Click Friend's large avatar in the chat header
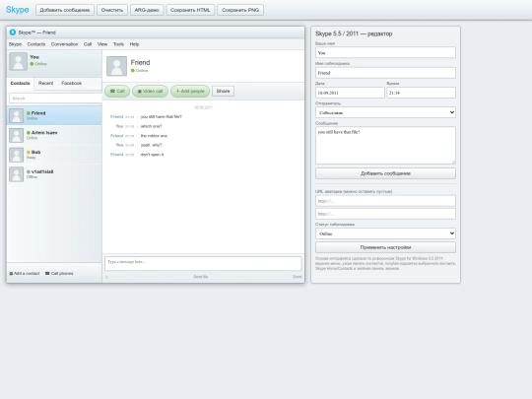Image resolution: width=532 pixels, height=399 pixels. 116,66
